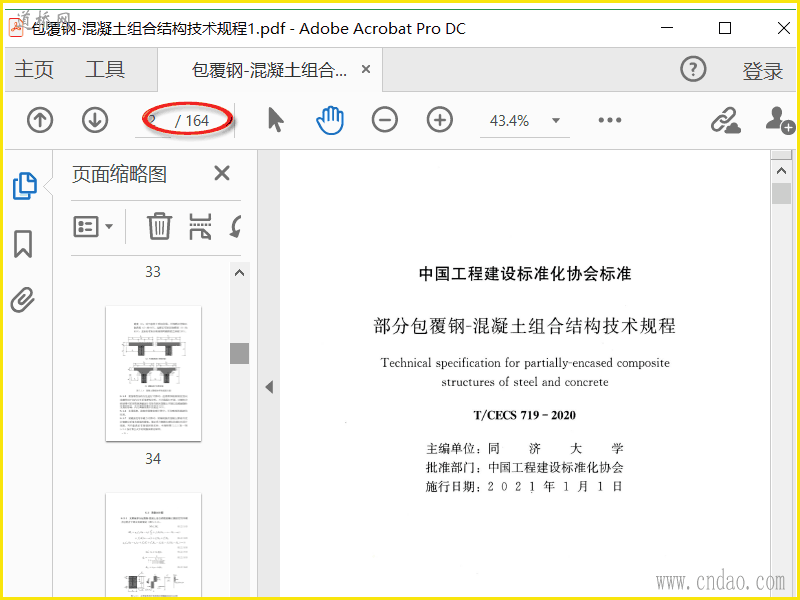The image size is (800, 600).
Task: Click the line starting with 批准部门
Action: click(x=524, y=467)
